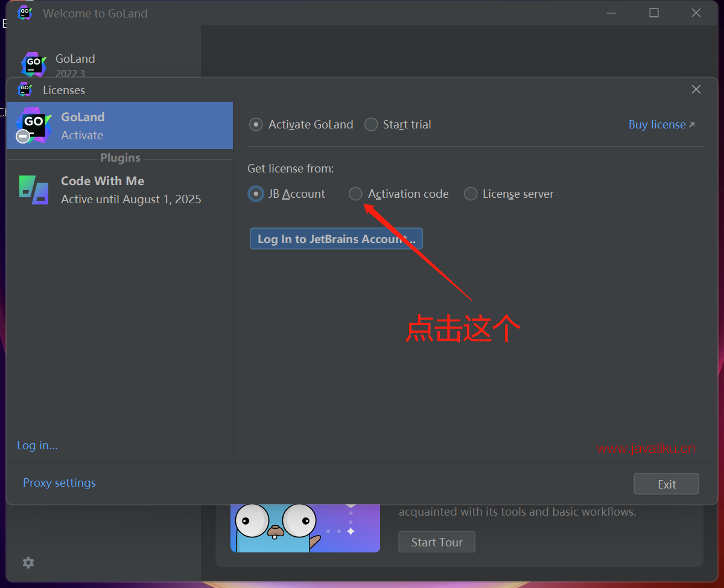Click the 'Get license from:' label
This screenshot has width=724, height=588.
point(291,168)
